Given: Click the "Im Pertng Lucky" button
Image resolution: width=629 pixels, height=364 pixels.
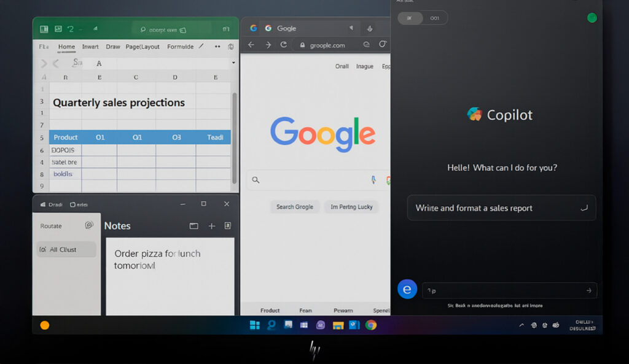Looking at the screenshot, I should tap(351, 207).
